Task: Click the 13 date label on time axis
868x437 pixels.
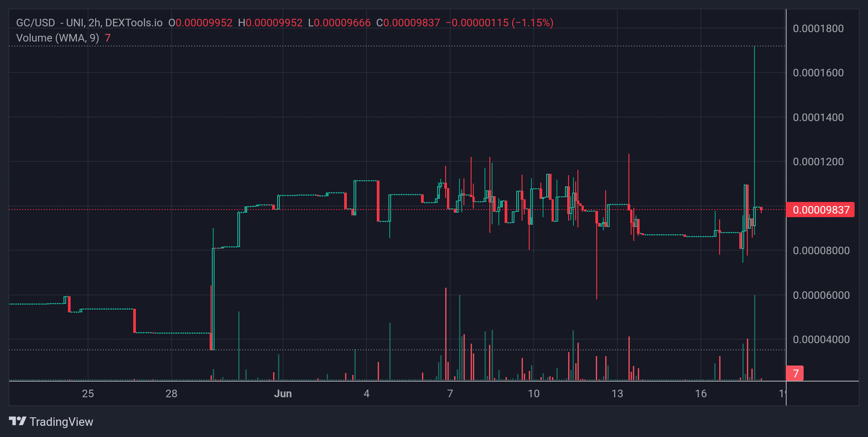Action: (x=617, y=394)
